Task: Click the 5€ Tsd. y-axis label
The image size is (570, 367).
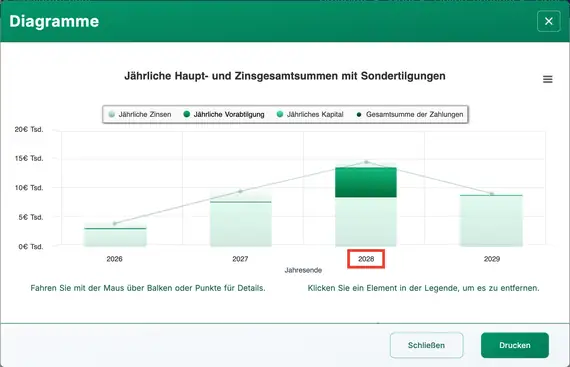Action: pos(31,217)
